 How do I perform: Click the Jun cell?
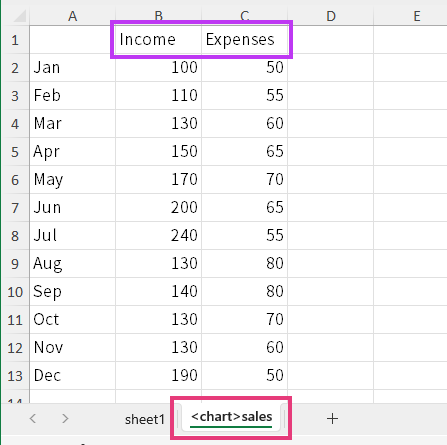[x=73, y=208]
